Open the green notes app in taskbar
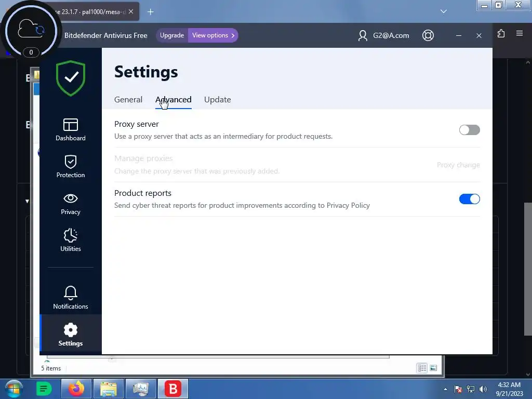Image resolution: width=532 pixels, height=399 pixels. (x=44, y=389)
